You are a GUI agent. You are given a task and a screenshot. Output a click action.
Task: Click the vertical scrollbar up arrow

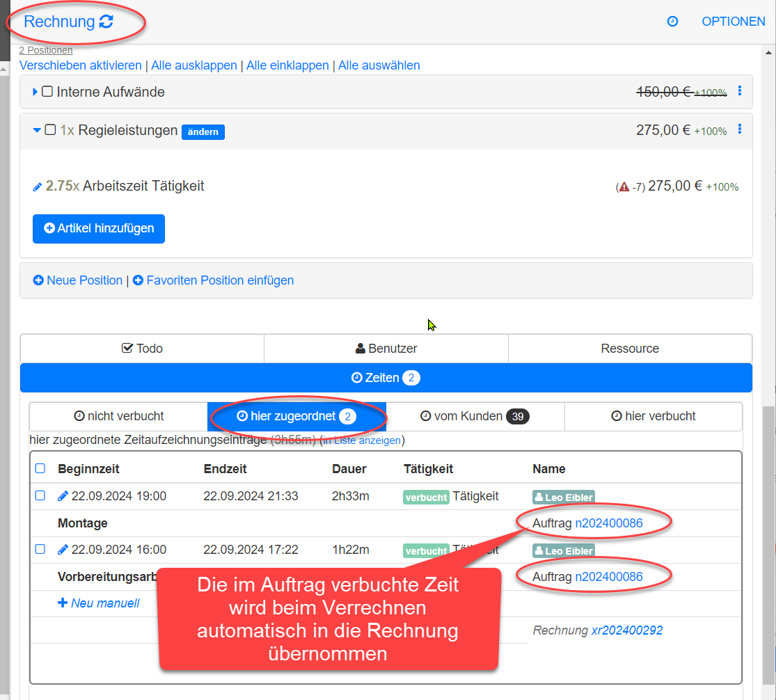tap(768, 52)
